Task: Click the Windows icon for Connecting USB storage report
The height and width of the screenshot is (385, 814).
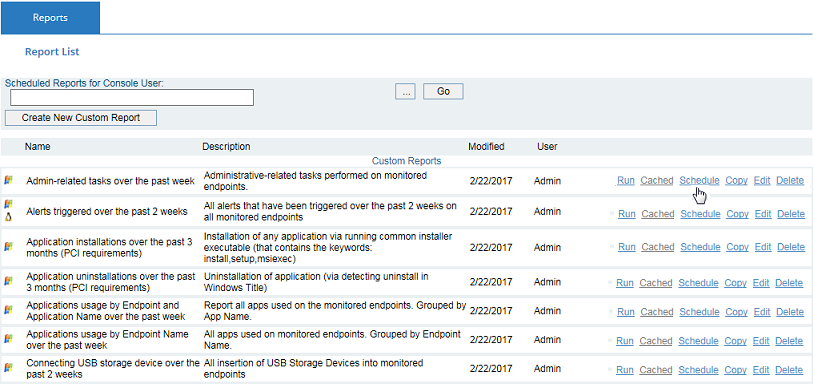Action: [8, 368]
